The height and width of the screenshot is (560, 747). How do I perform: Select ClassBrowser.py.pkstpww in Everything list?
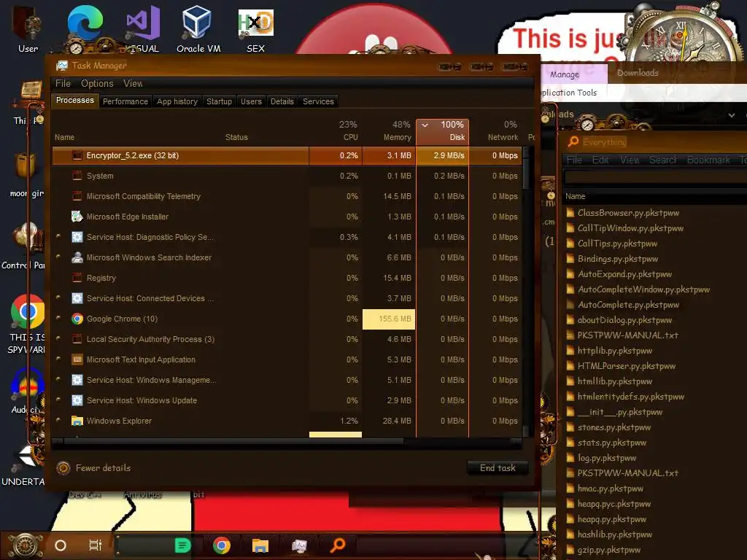(628, 213)
